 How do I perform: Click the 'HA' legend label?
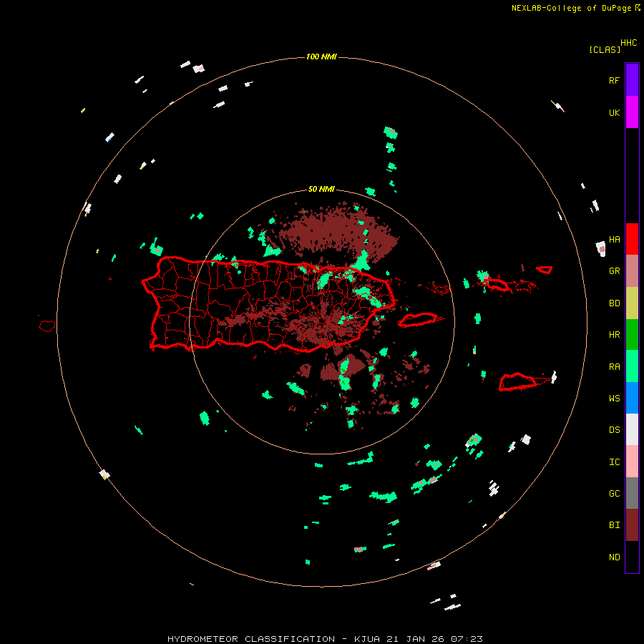tap(614, 240)
